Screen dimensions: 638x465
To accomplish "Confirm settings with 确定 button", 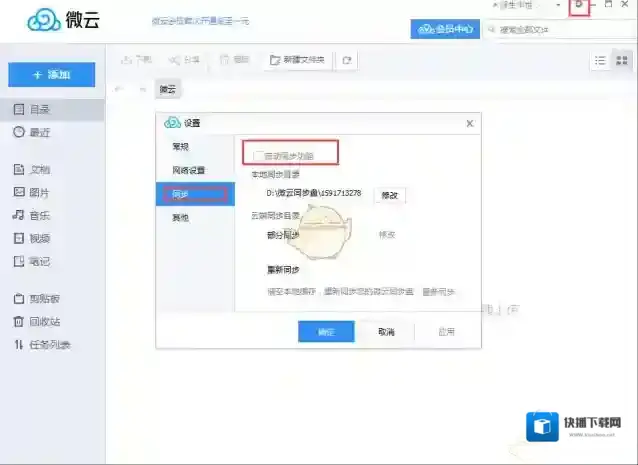I will [x=326, y=331].
